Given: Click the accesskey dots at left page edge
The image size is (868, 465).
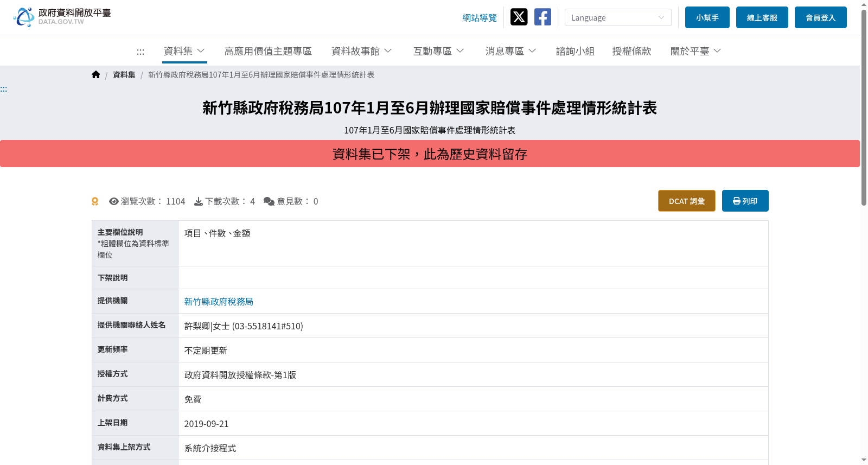Looking at the screenshot, I should [x=3, y=89].
